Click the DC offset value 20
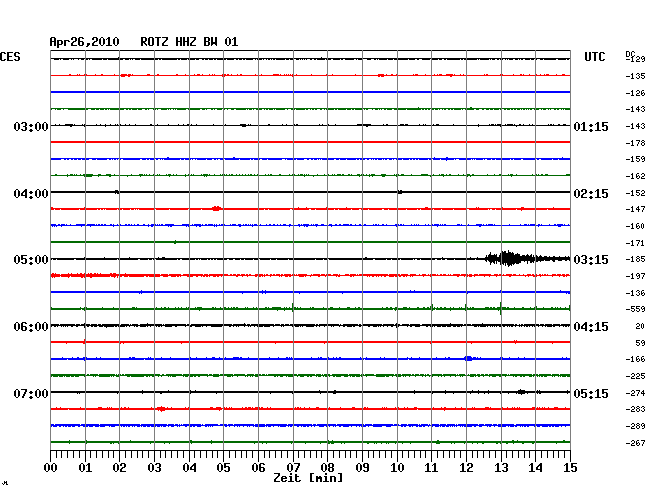Viewport: 650px width, 494px height. coord(640,327)
